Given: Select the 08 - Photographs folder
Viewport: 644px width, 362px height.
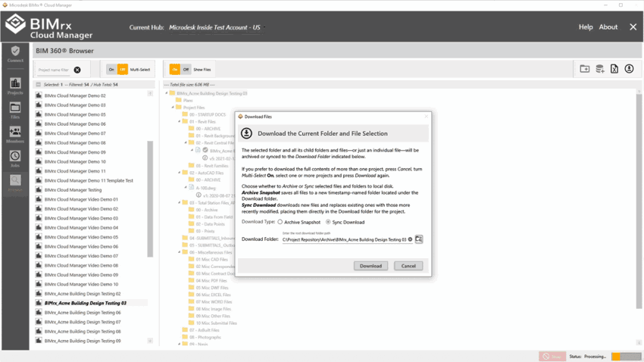Looking at the screenshot, I should pyautogui.click(x=205, y=337).
